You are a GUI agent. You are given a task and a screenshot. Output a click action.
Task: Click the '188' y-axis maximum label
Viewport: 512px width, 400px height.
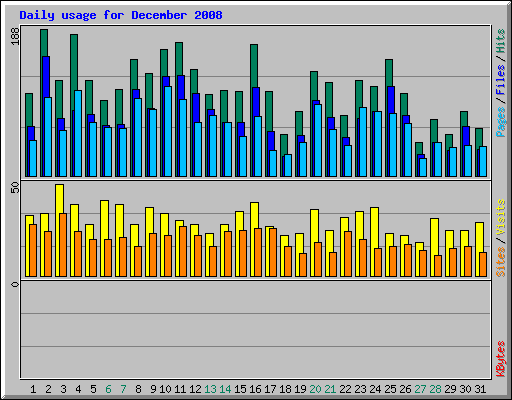pos(15,36)
